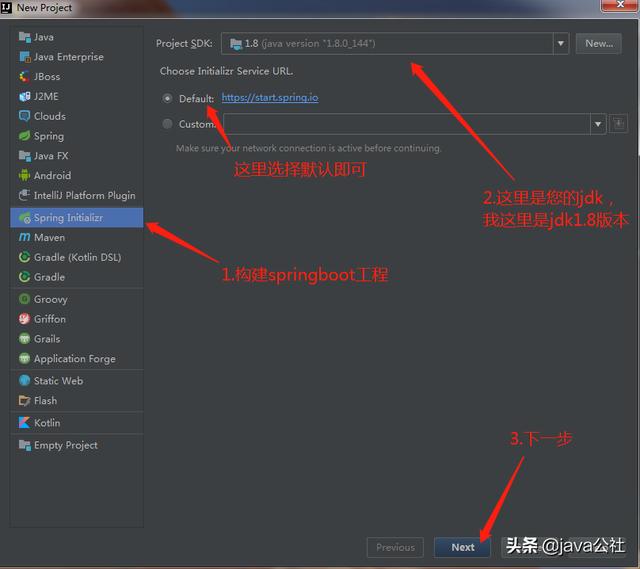
Task: Click the Spring leaf icon
Action: tap(24, 136)
